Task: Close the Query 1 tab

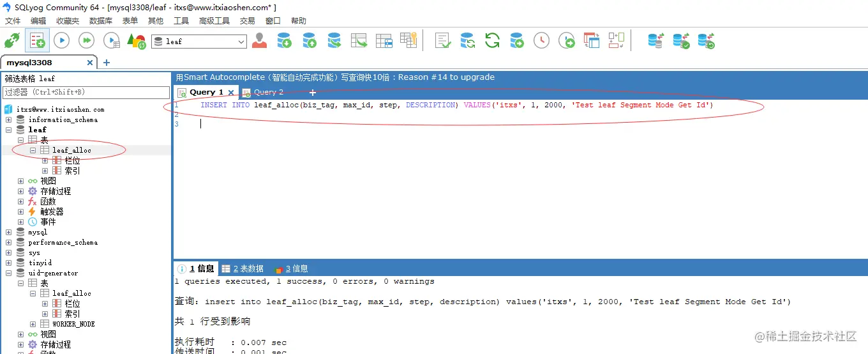Action: (x=231, y=93)
